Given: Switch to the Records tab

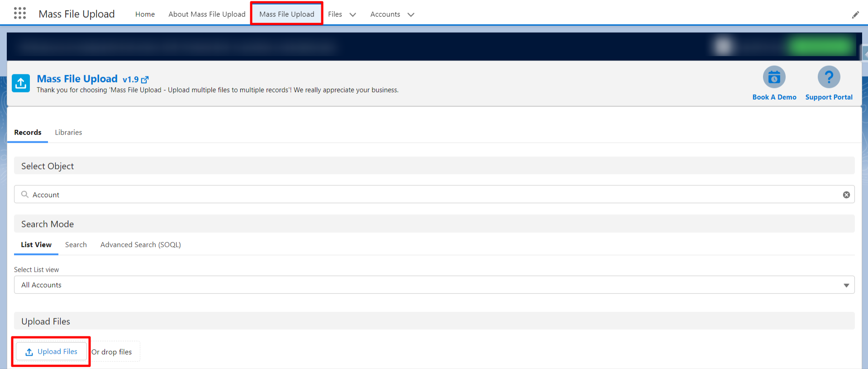Looking at the screenshot, I should click(28, 132).
